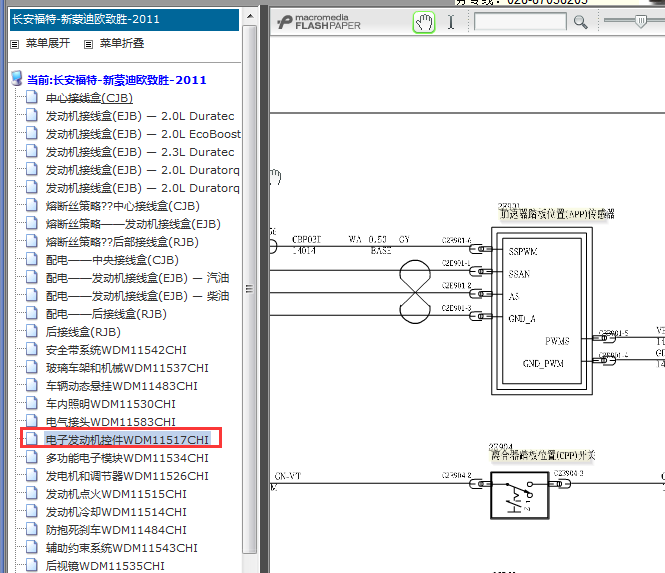This screenshot has height=573, width=665.
Task: Click page icon beside 配电——中央接线盒(CJB)
Action: (x=32, y=259)
